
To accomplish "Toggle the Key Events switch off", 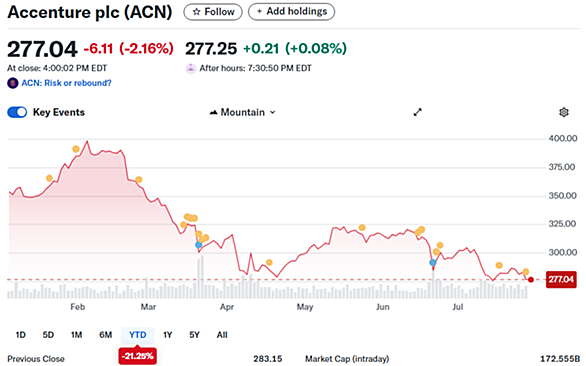I will (x=17, y=112).
